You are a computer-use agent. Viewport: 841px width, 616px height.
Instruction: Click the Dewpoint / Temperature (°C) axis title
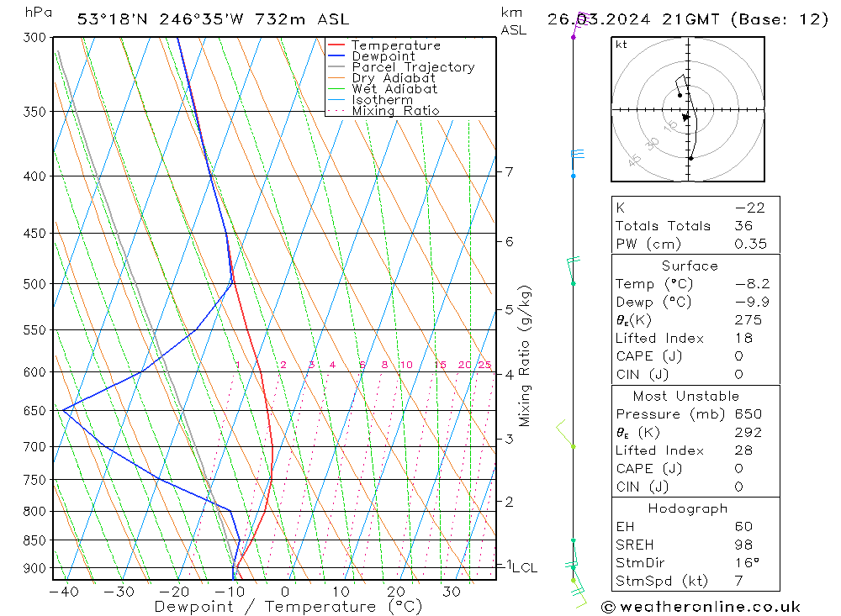coord(288,607)
